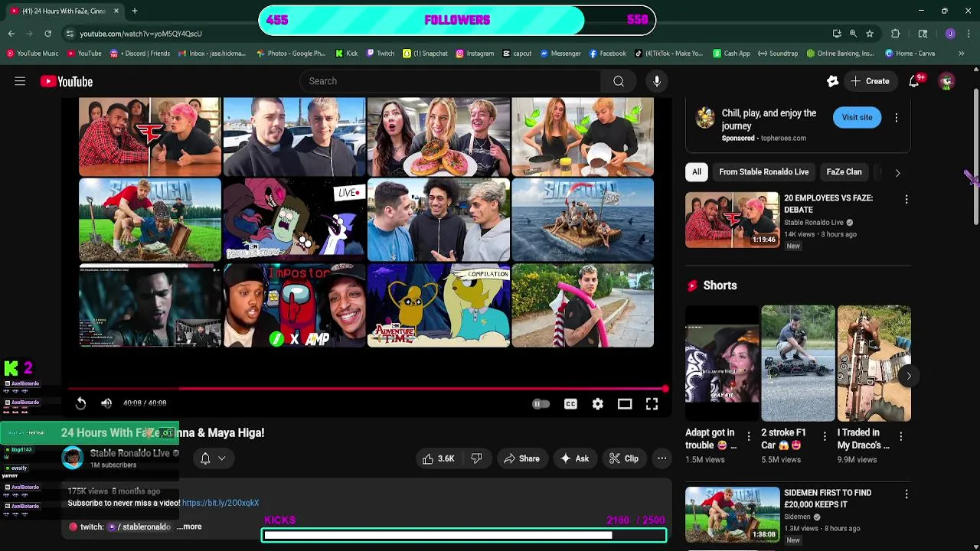Switch to theater mode
980x551 pixels.
625,404
